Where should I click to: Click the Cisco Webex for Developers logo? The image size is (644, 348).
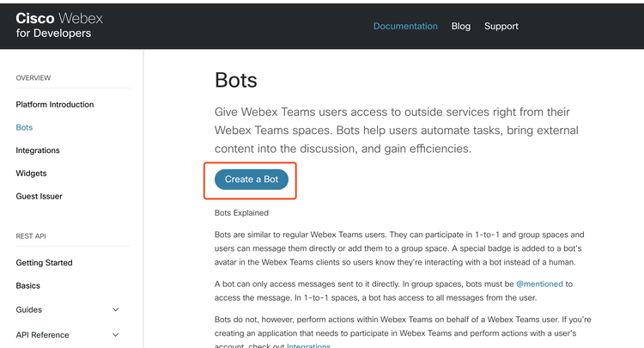pos(59,26)
